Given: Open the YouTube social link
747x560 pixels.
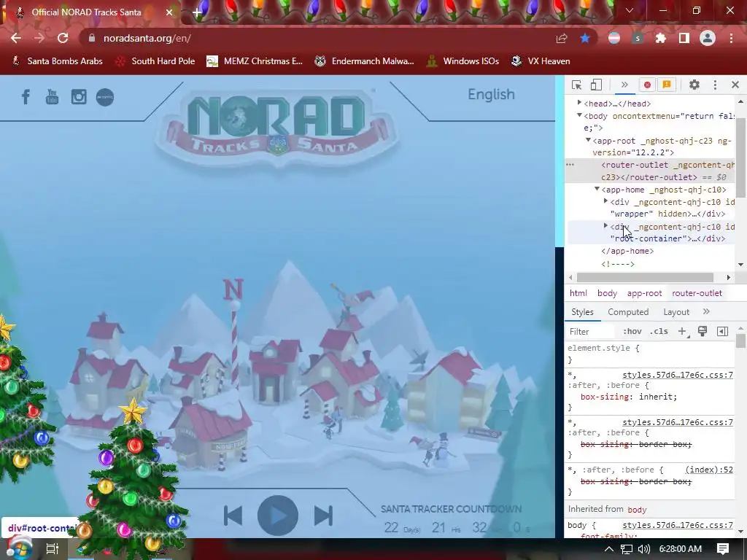Looking at the screenshot, I should [x=52, y=97].
